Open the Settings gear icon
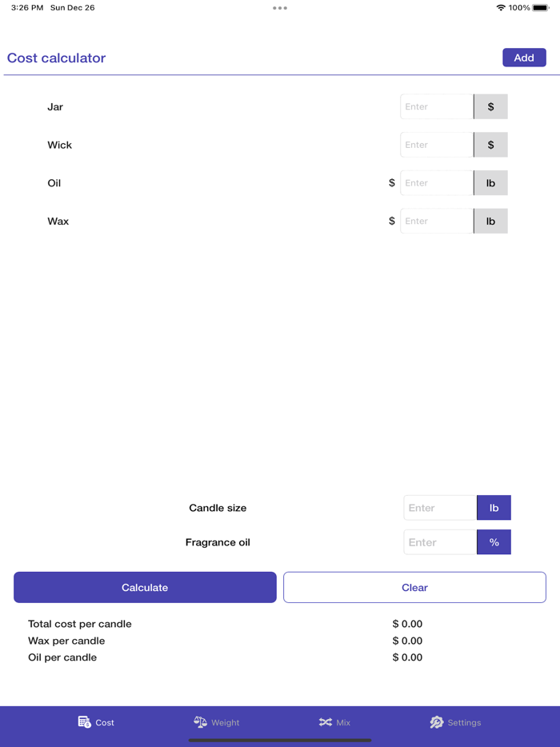Screen dimensions: 560x747 (x=436, y=722)
